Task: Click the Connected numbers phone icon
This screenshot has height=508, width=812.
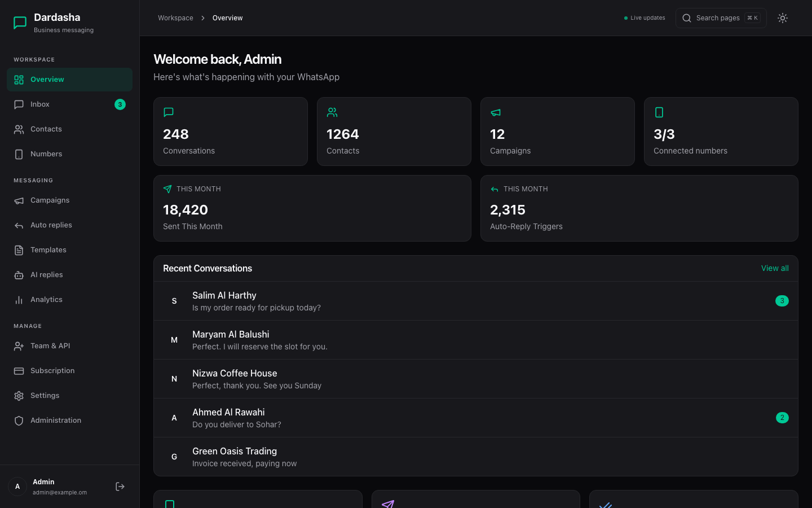Action: (659, 112)
